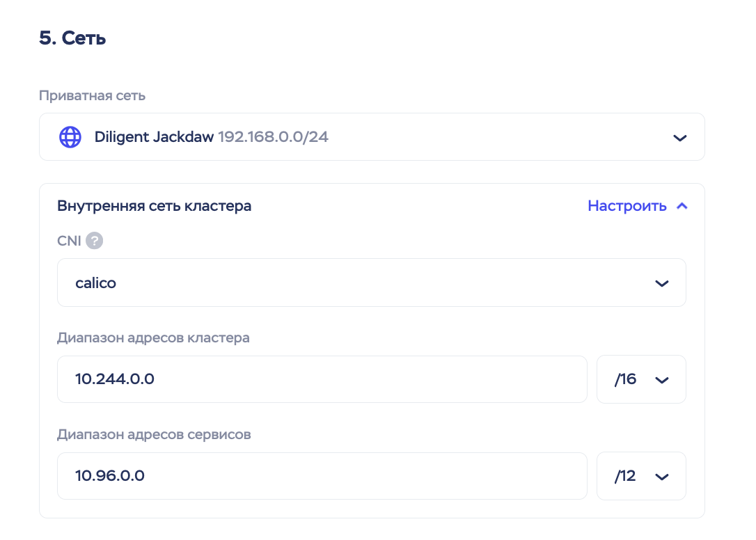Click the chevron beside /16

(662, 381)
